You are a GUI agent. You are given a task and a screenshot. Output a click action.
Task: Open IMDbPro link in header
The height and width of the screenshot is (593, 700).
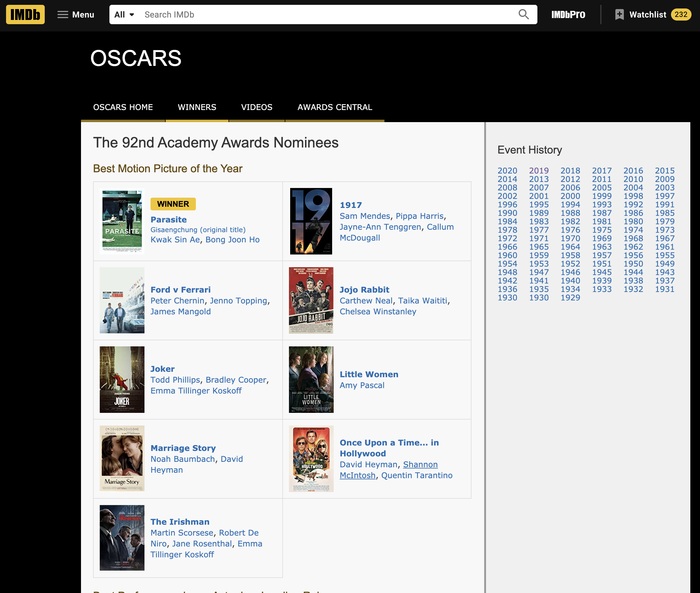click(568, 15)
